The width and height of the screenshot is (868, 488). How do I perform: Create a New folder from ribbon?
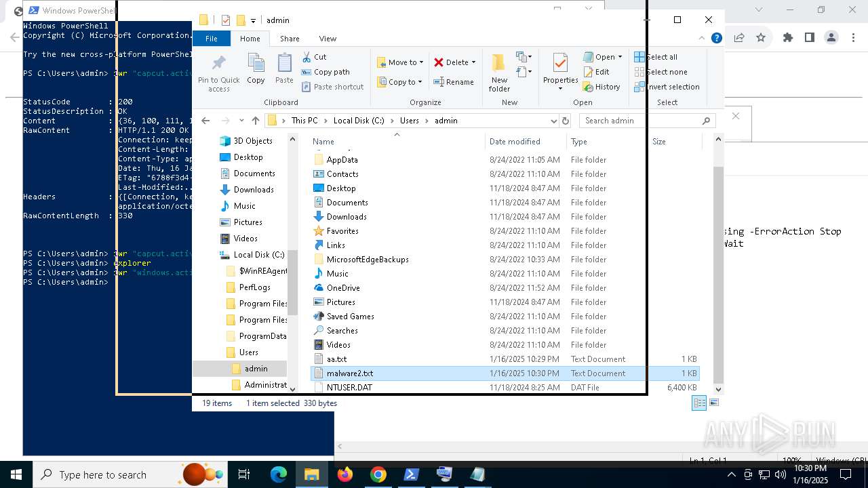click(x=498, y=72)
